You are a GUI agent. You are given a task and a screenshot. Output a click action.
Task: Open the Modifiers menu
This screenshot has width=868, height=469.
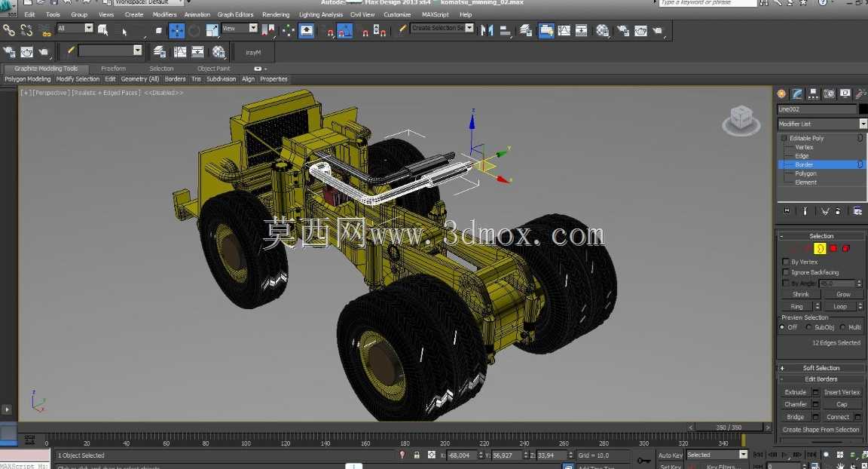[164, 14]
